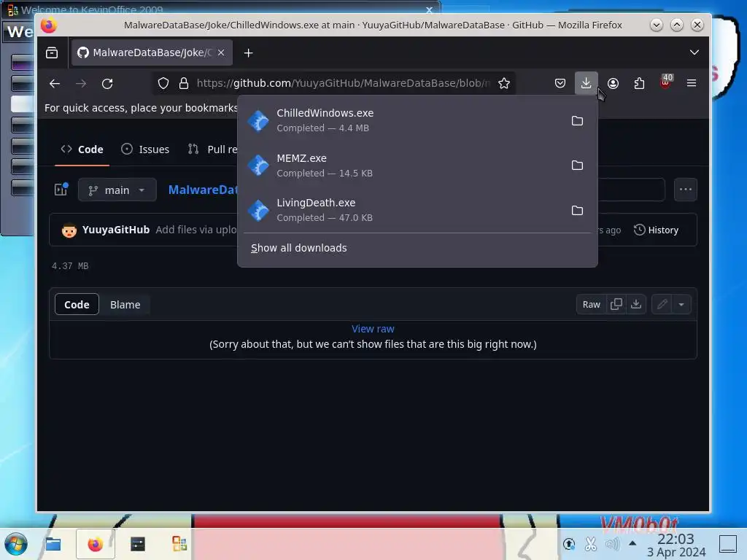
Task: Open tracking protection shield icon
Action: point(163,83)
